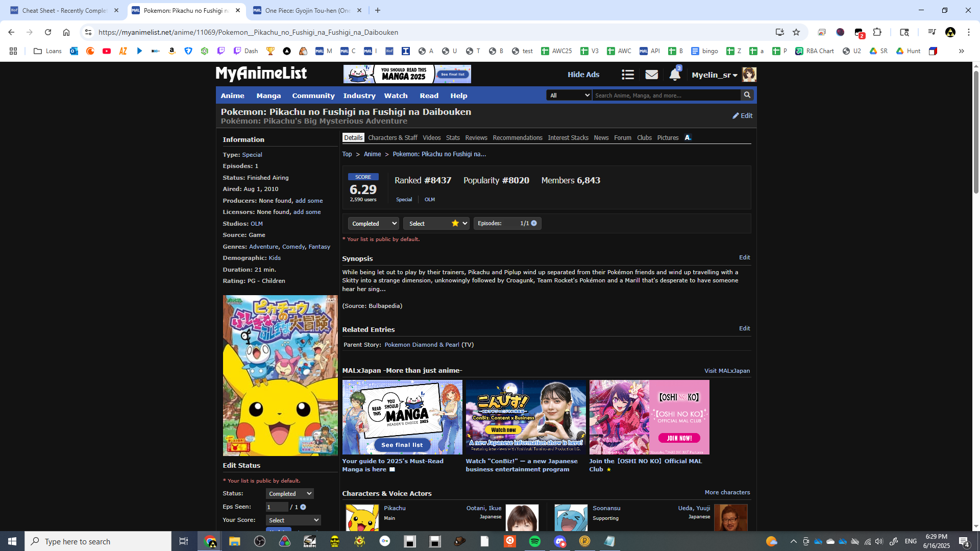
Task: Click the site search magnifier button
Action: coord(747,95)
